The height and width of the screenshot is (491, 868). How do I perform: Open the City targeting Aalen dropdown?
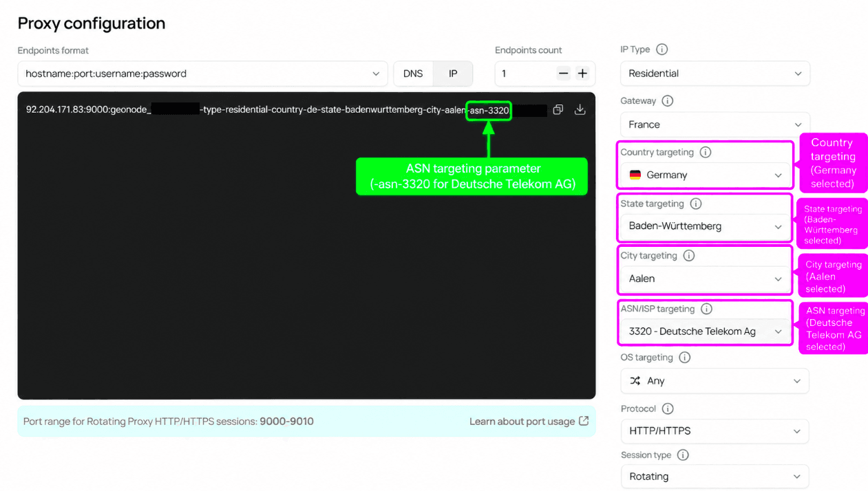coord(706,279)
